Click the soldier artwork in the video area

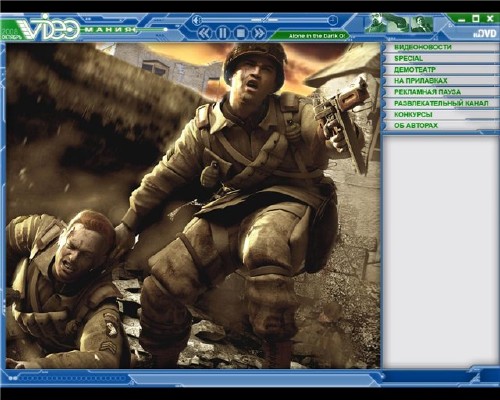tap(193, 206)
